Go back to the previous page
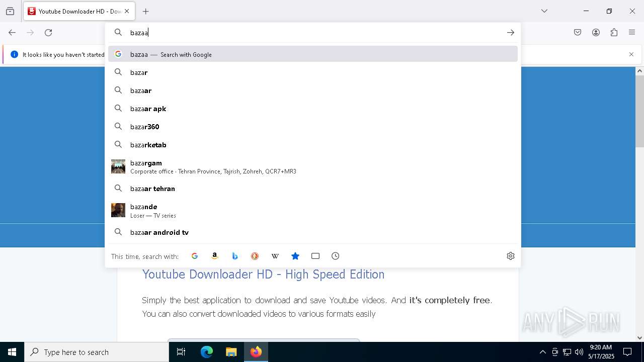The height and width of the screenshot is (362, 644). pos(12,33)
